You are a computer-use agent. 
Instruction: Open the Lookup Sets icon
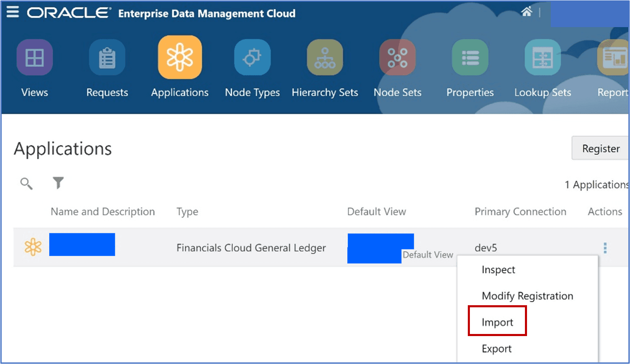pos(542,58)
